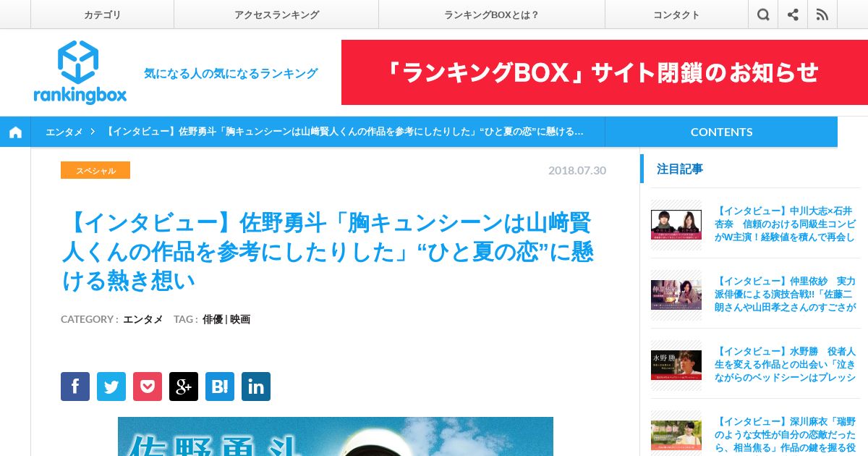
Task: Share article on LinkedIn
Action: pyautogui.click(x=256, y=387)
